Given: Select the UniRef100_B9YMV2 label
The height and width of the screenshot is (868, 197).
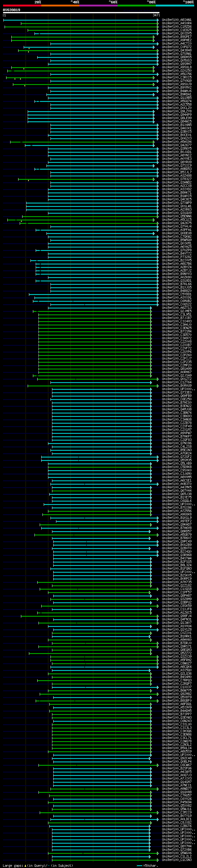Looking at the screenshot, I should click(177, 88).
